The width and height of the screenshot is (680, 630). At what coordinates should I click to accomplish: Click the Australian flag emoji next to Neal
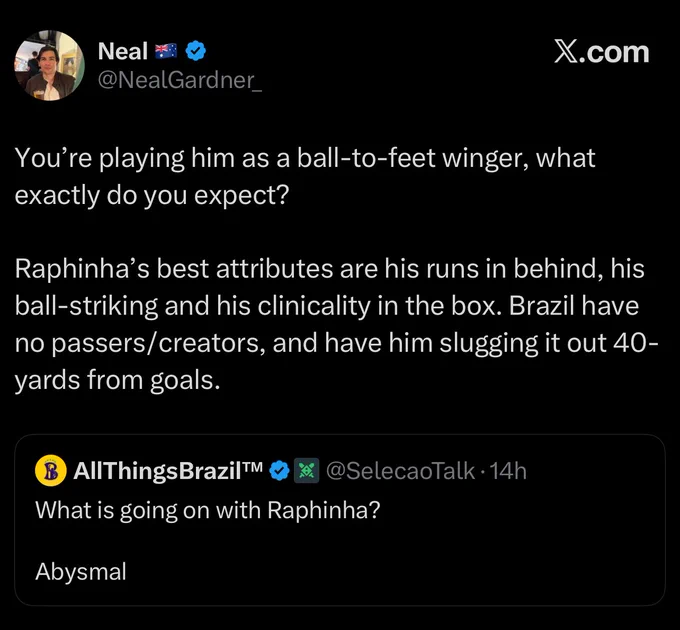pos(166,51)
